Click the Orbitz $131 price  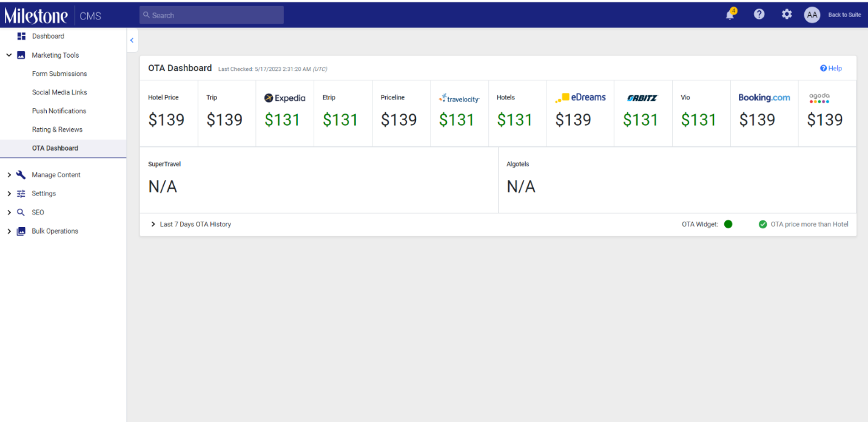(x=641, y=120)
